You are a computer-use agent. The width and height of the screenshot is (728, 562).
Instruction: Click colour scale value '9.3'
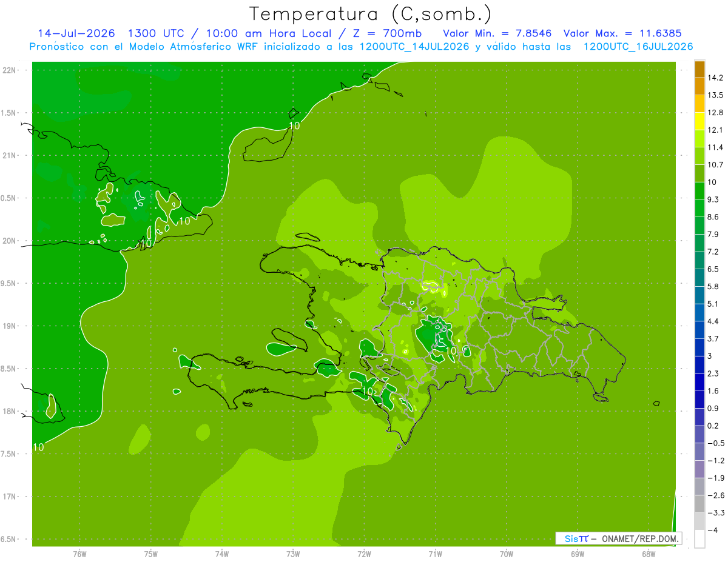coord(713,199)
